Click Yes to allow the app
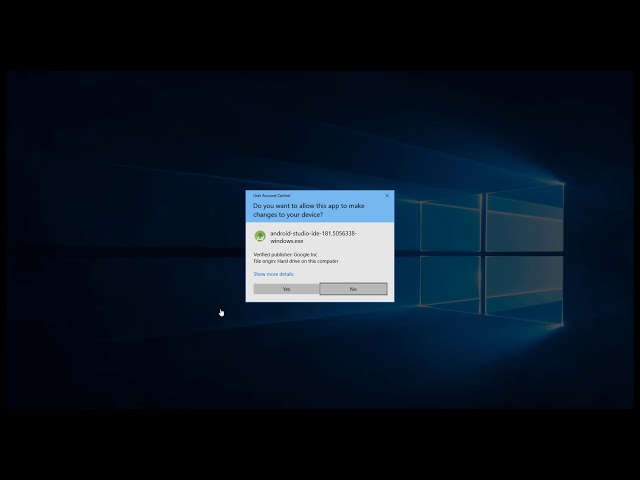Screen dimensions: 640x480 (x=286, y=289)
